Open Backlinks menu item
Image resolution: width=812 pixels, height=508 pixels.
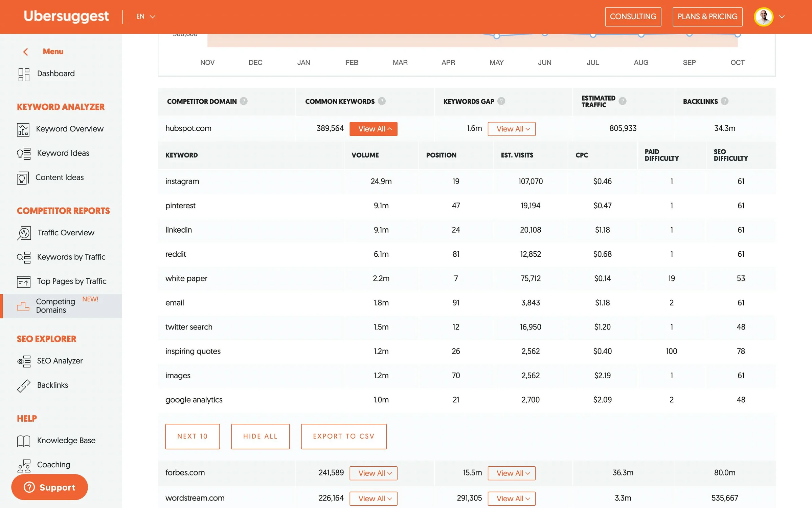coord(52,385)
